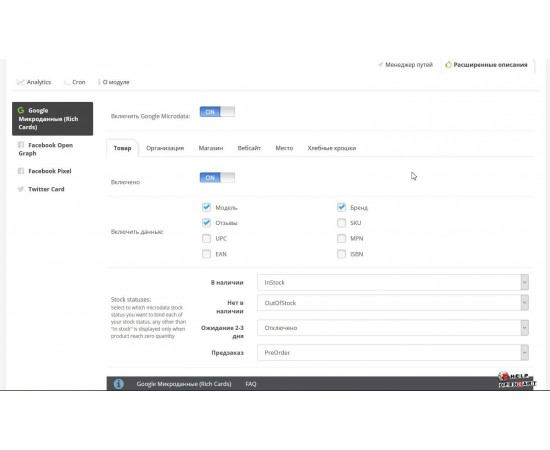The image size is (550, 450).
Task: Switch to the Хлебные крошки tab
Action: pyautogui.click(x=332, y=148)
